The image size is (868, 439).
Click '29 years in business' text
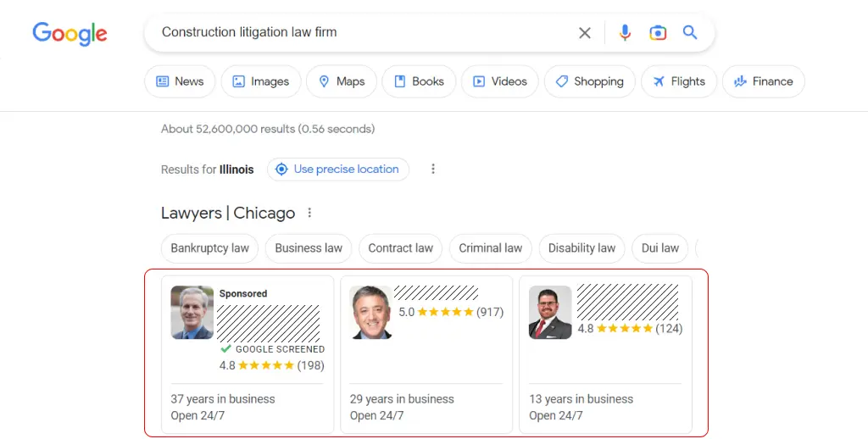tap(402, 399)
